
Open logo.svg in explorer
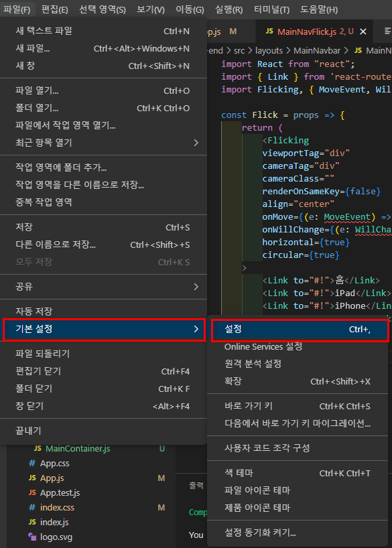click(x=56, y=537)
